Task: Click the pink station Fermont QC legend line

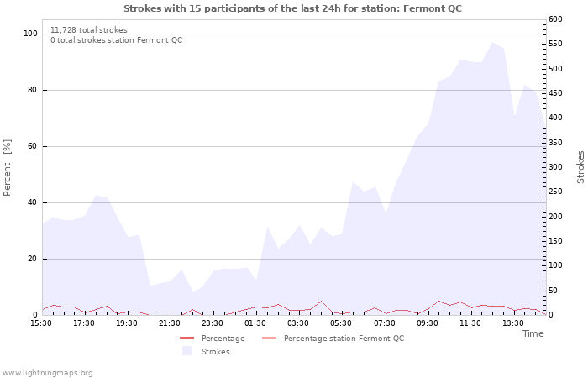Action: 269,339
